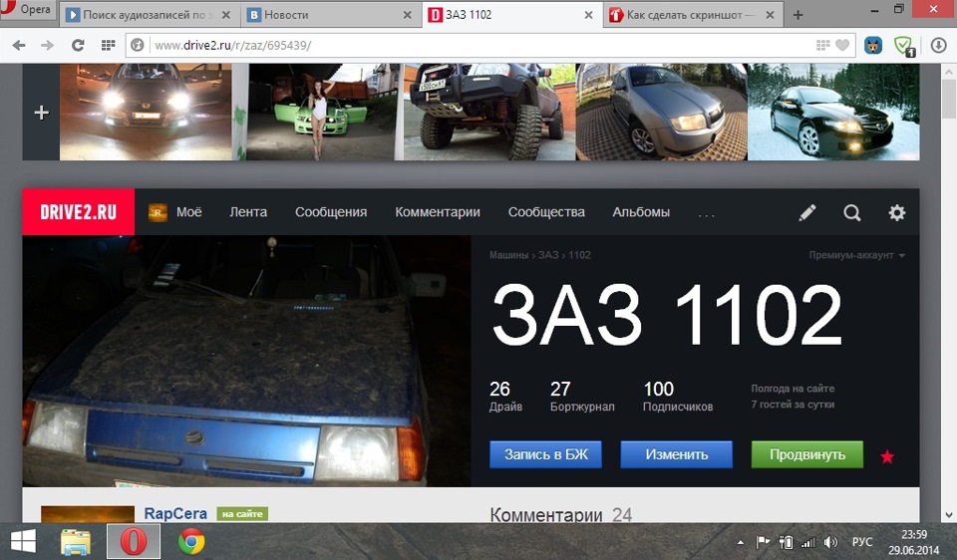Open Альбомы in site navigation
Image resolution: width=957 pixels, height=560 pixels.
[641, 212]
